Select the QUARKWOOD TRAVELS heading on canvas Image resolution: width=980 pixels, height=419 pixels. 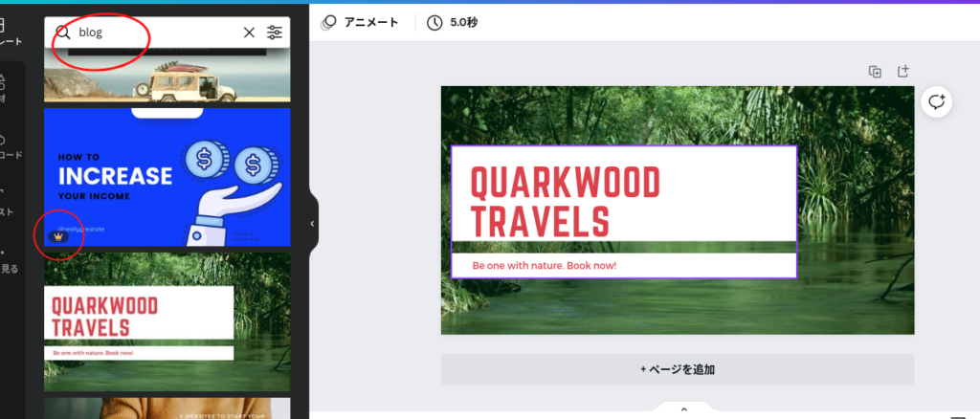[565, 202]
